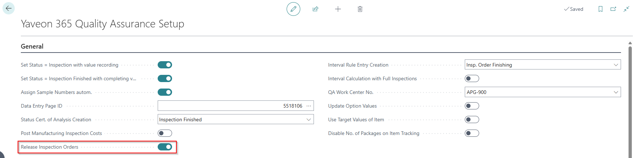Enable Post Manufacturing Inspection Costs

click(x=165, y=133)
